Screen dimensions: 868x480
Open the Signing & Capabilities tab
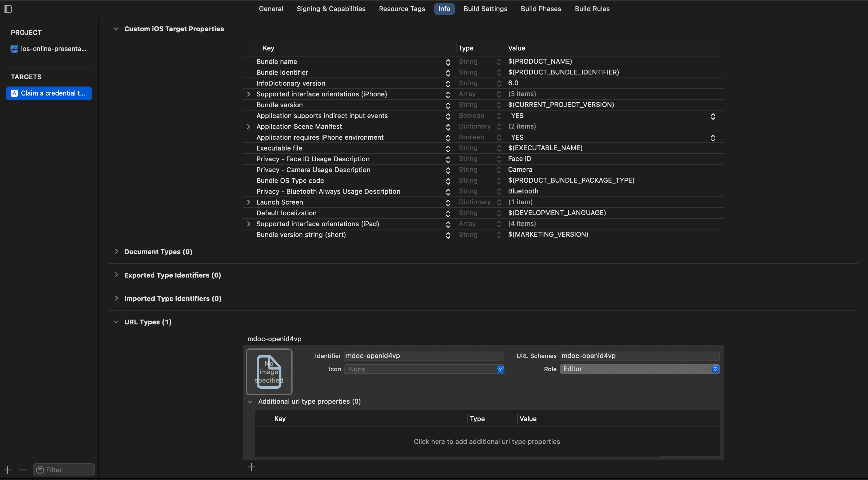click(x=331, y=9)
